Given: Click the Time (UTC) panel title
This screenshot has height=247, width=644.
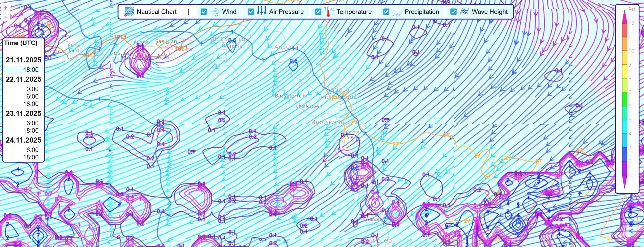Looking at the screenshot, I should coord(21,43).
